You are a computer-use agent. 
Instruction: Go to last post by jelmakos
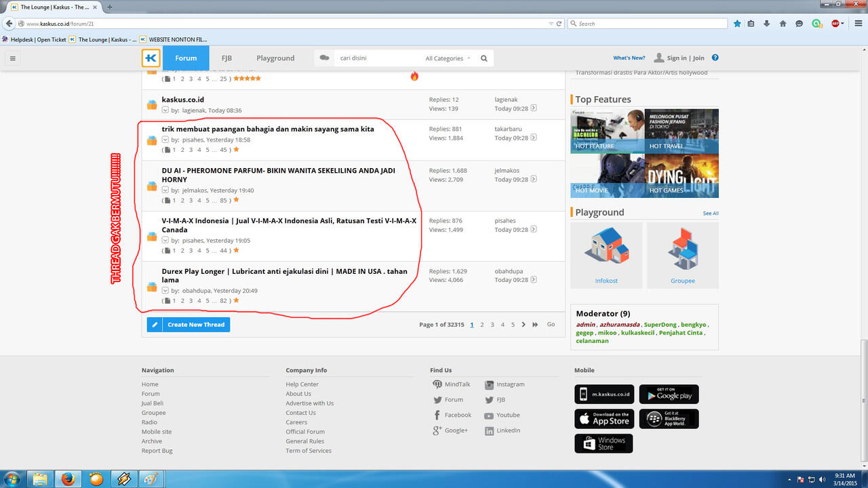tap(534, 180)
